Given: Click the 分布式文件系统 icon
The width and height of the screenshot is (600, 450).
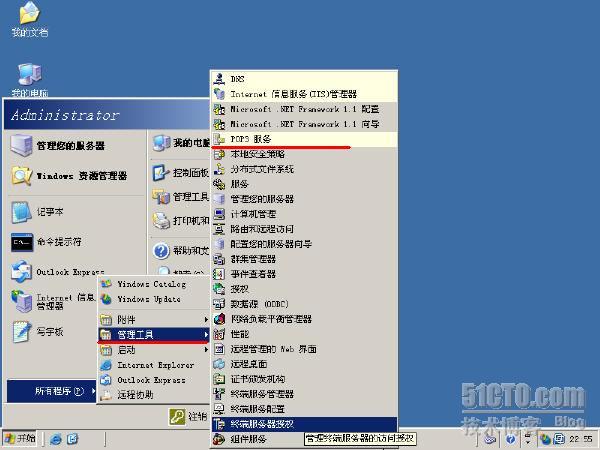Looking at the screenshot, I should [219, 169].
